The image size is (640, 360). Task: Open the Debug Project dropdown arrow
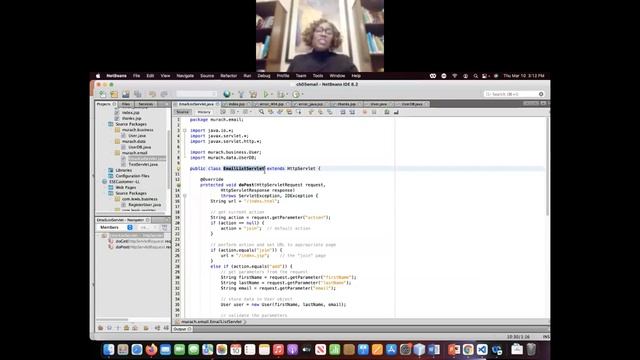(287, 95)
